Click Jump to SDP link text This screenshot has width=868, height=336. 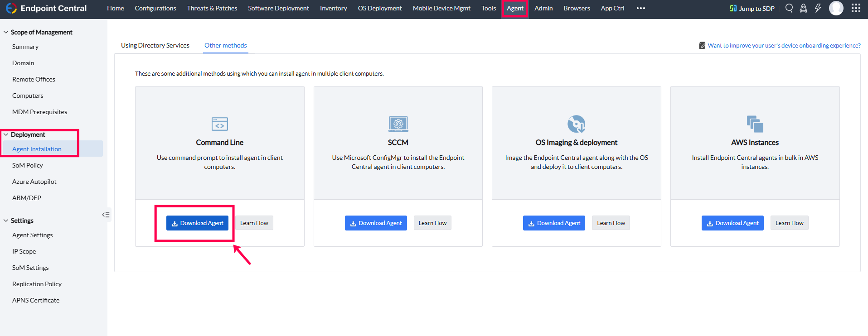click(x=757, y=8)
